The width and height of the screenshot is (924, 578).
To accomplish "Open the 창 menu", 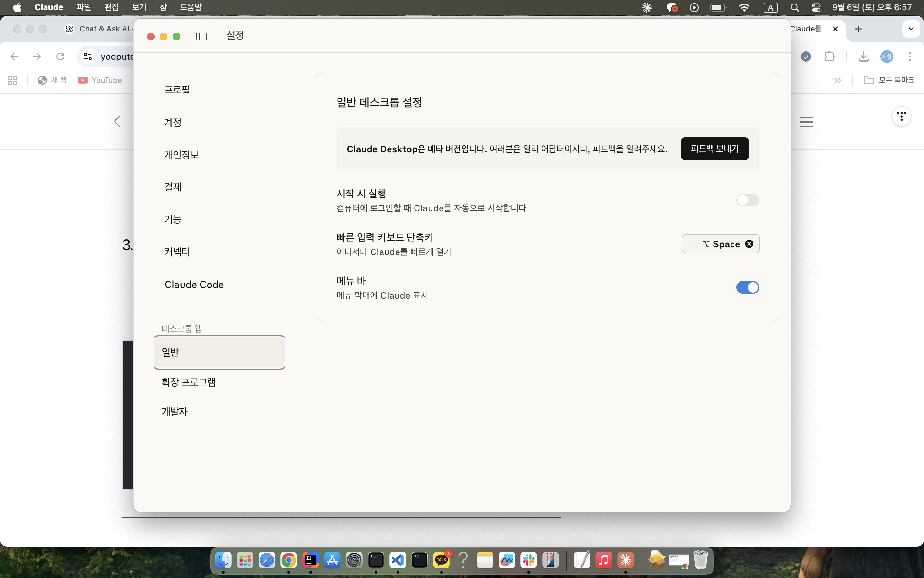I will click(x=163, y=7).
